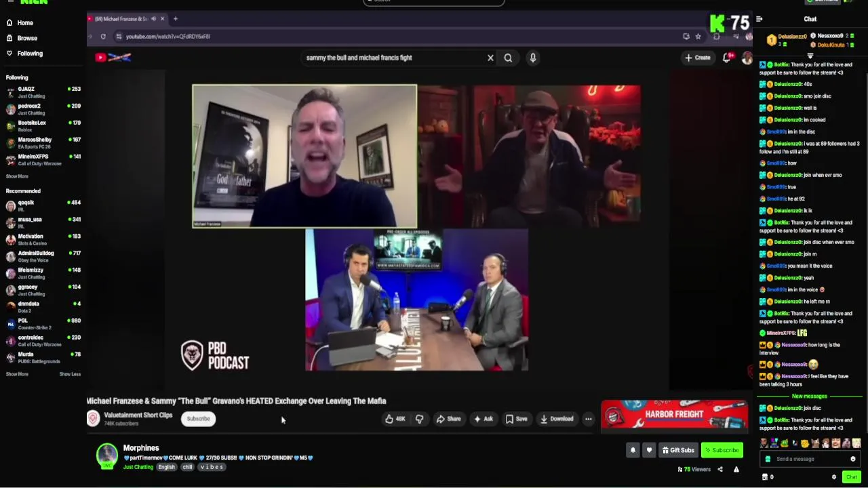Open BootsitoLex channel in sidebar
The width and height of the screenshot is (868, 488).
[x=43, y=126]
